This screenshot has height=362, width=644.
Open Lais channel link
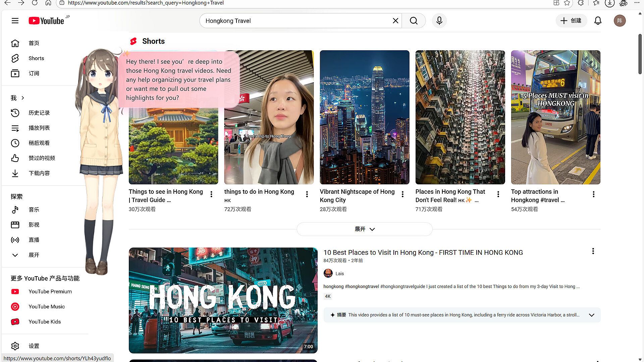point(339,274)
